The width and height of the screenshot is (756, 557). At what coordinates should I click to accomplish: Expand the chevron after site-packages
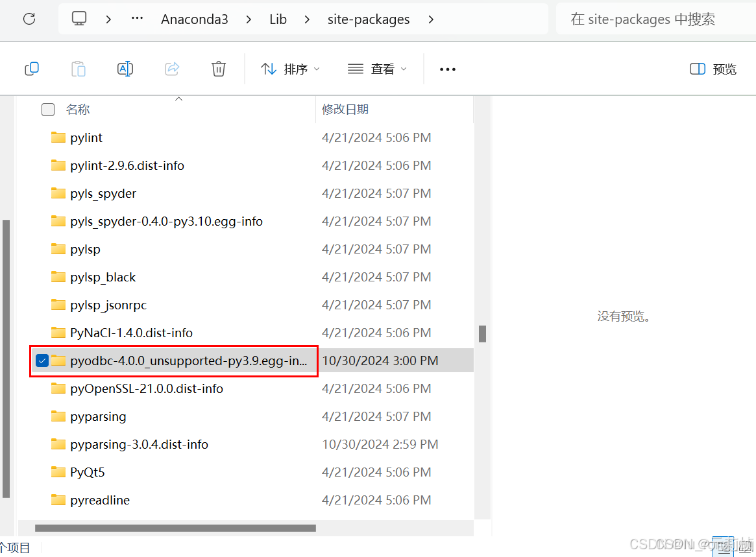pyautogui.click(x=431, y=19)
